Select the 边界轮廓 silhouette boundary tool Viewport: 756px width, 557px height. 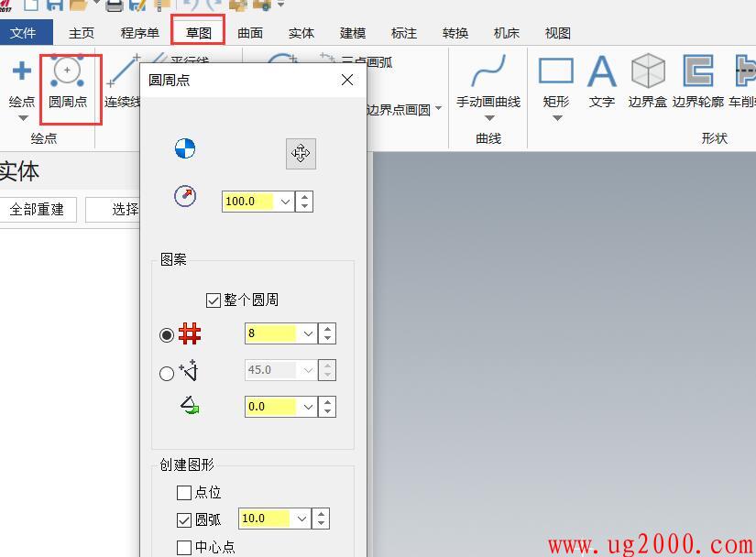point(698,73)
